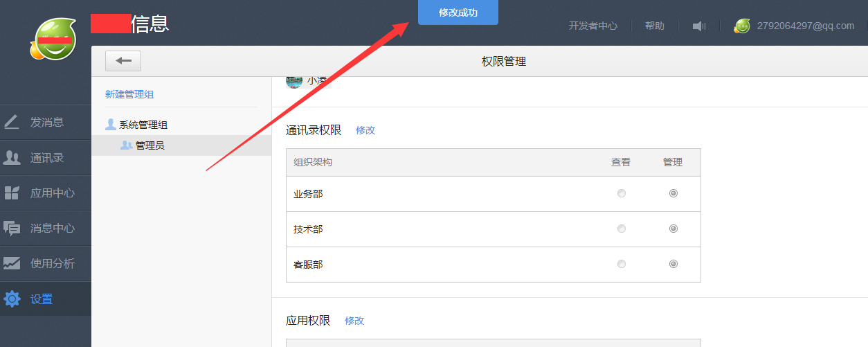Click the 技术部 row label
The image size is (868, 347).
(x=308, y=229)
